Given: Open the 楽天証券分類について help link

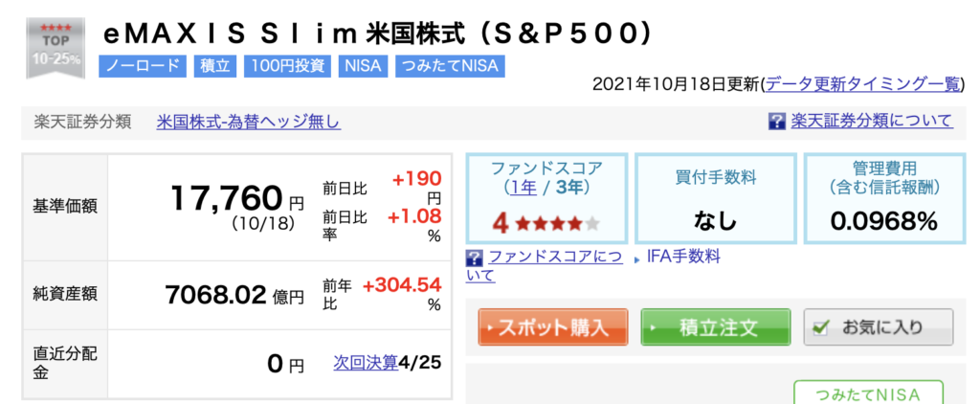Looking at the screenshot, I should [x=872, y=121].
